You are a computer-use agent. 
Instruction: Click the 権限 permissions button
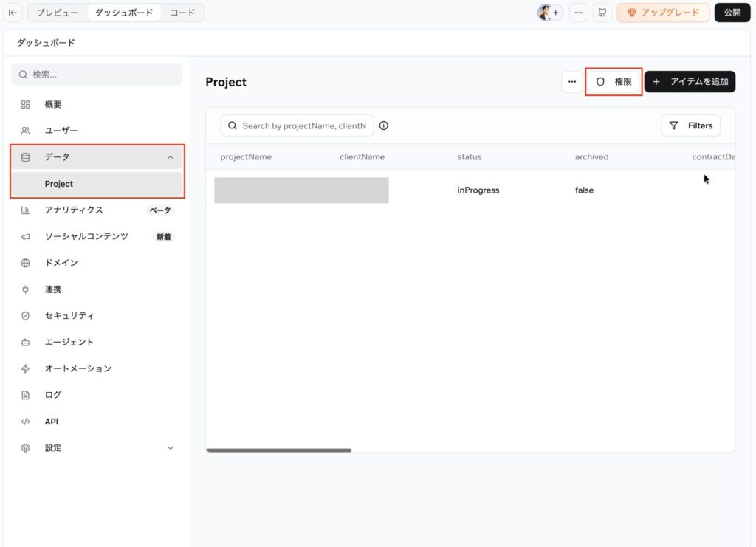(614, 82)
